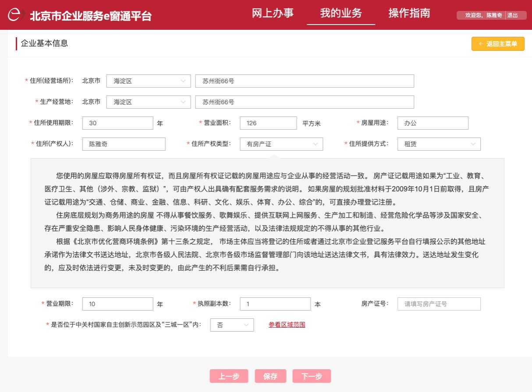Open the 住所提供方式 dropdown showing 租赁
Image resolution: width=532 pixels, height=392 pixels.
click(439, 144)
